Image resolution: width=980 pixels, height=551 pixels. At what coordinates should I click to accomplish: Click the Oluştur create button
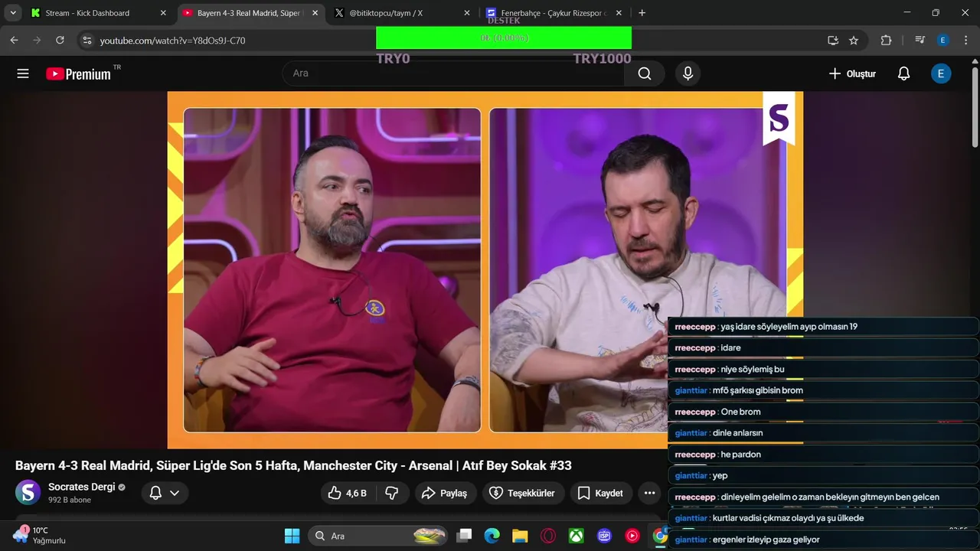click(x=852, y=73)
